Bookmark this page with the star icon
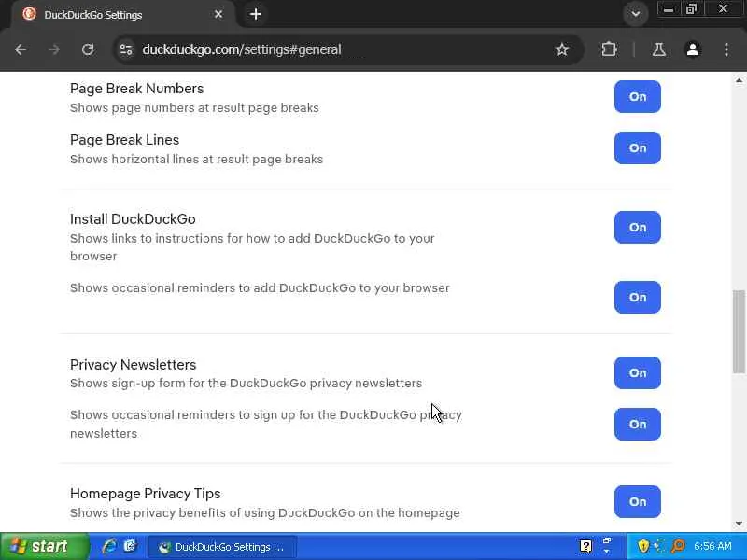 (562, 49)
